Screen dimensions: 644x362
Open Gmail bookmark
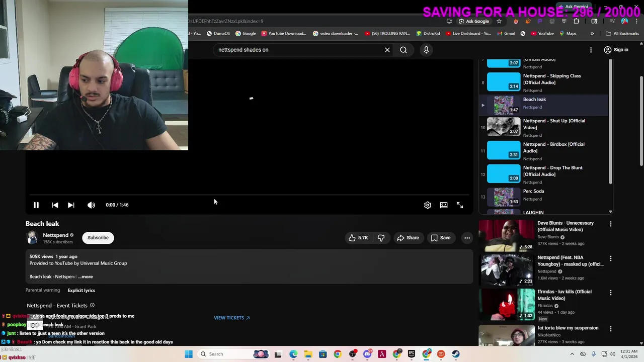point(505,34)
